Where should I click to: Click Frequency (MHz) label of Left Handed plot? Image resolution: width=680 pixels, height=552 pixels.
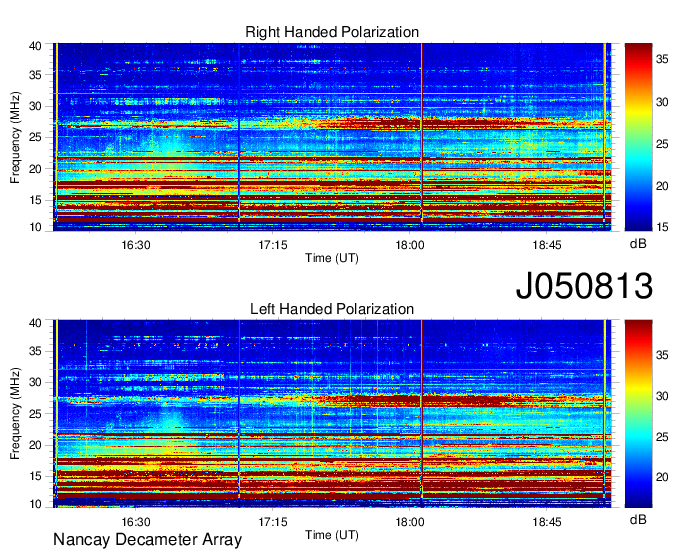coord(15,414)
